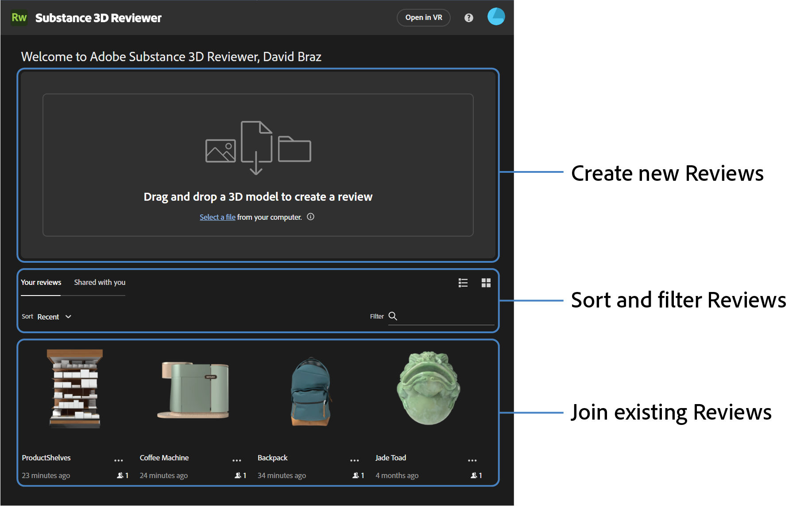Open more options for ProductShelves review

click(119, 460)
